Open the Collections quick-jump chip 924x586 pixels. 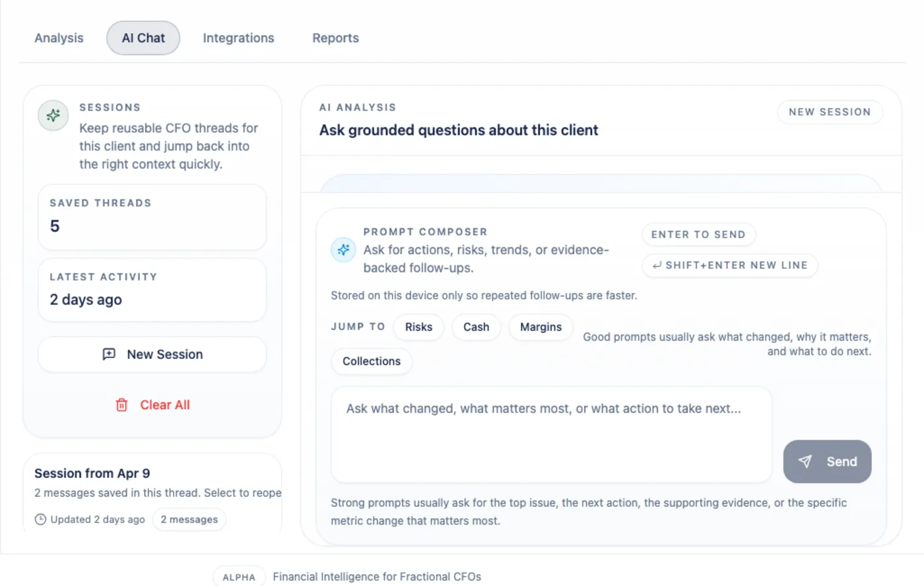[371, 361]
